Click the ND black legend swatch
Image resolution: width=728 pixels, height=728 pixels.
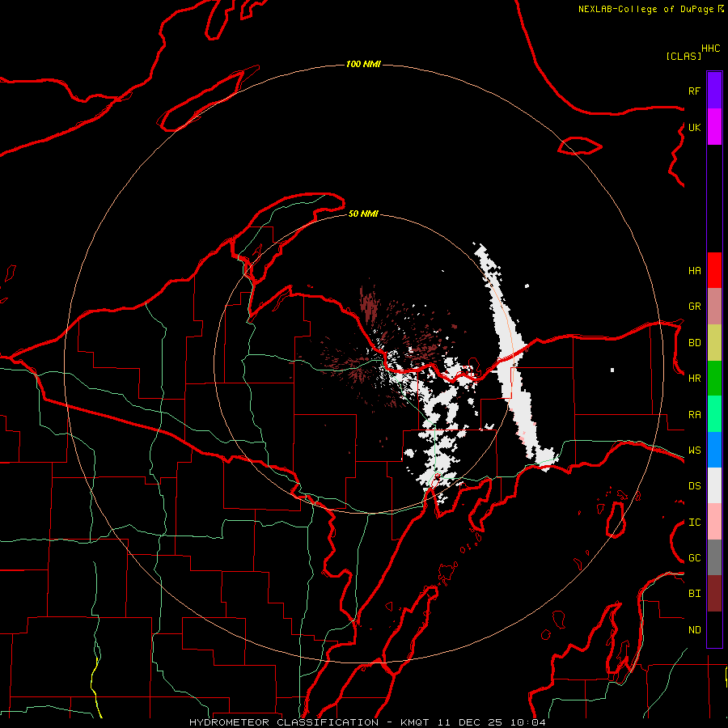point(714,629)
